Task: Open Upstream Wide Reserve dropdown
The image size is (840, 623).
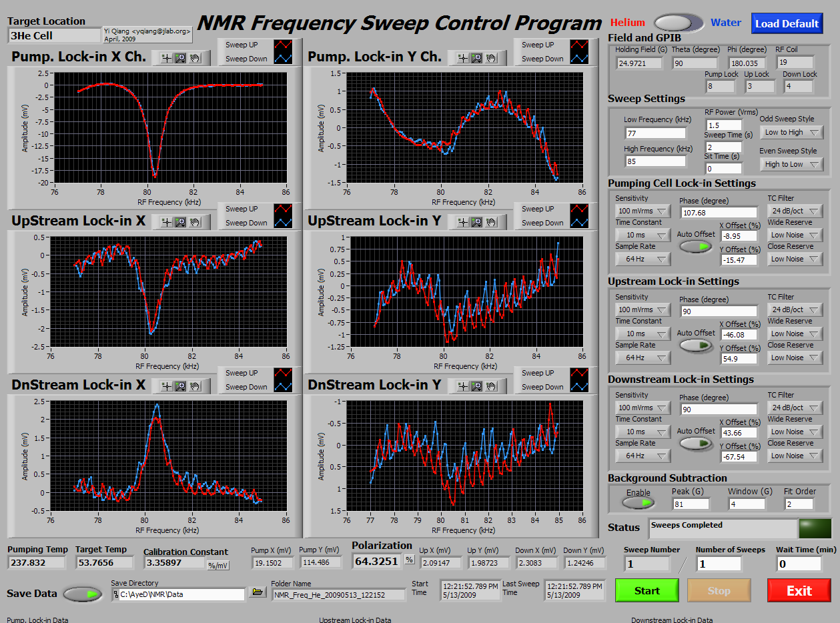Action: pos(796,334)
